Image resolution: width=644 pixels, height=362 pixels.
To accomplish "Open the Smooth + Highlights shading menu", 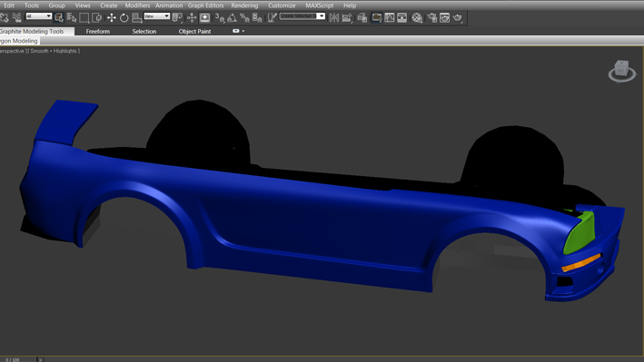I will tap(54, 51).
